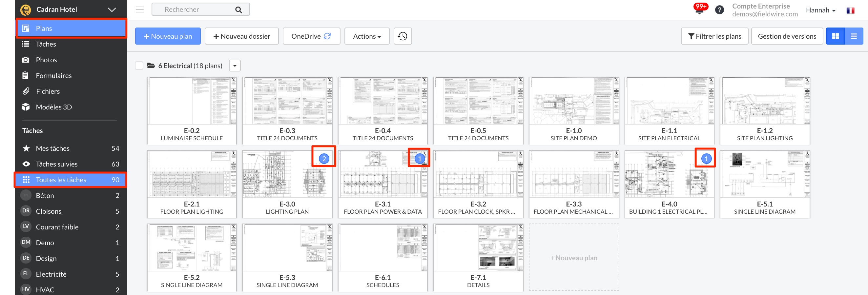Collapse the 6 Electrical folder icon
This screenshot has width=868, height=295.
[151, 65]
